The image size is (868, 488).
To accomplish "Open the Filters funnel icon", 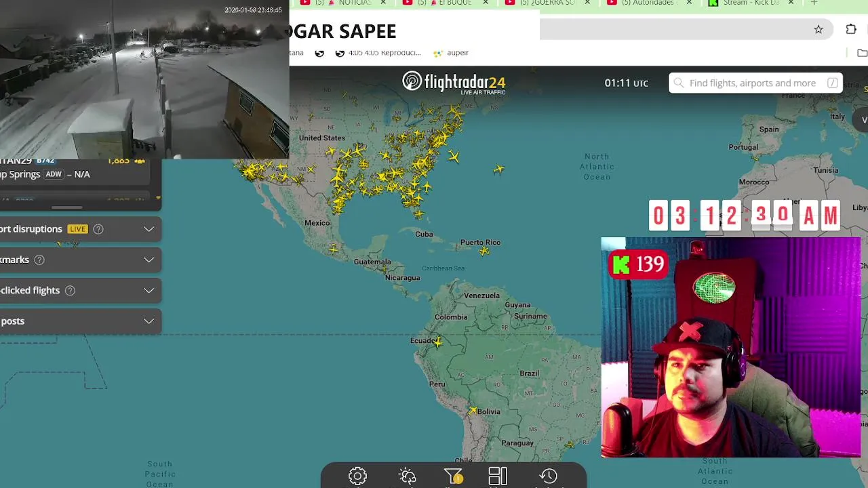I will pos(453,476).
